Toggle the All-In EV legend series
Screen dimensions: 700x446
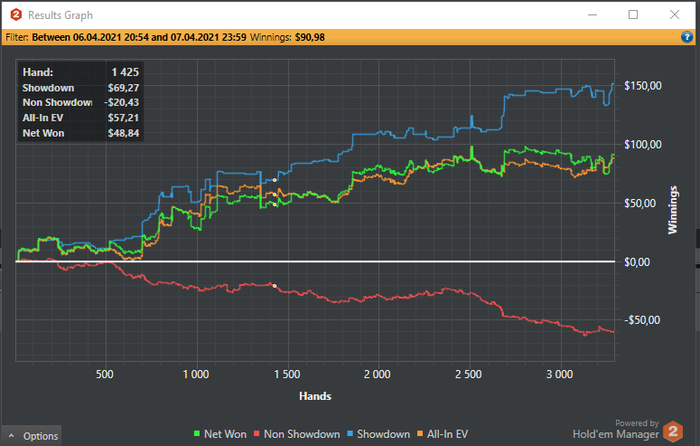click(442, 434)
